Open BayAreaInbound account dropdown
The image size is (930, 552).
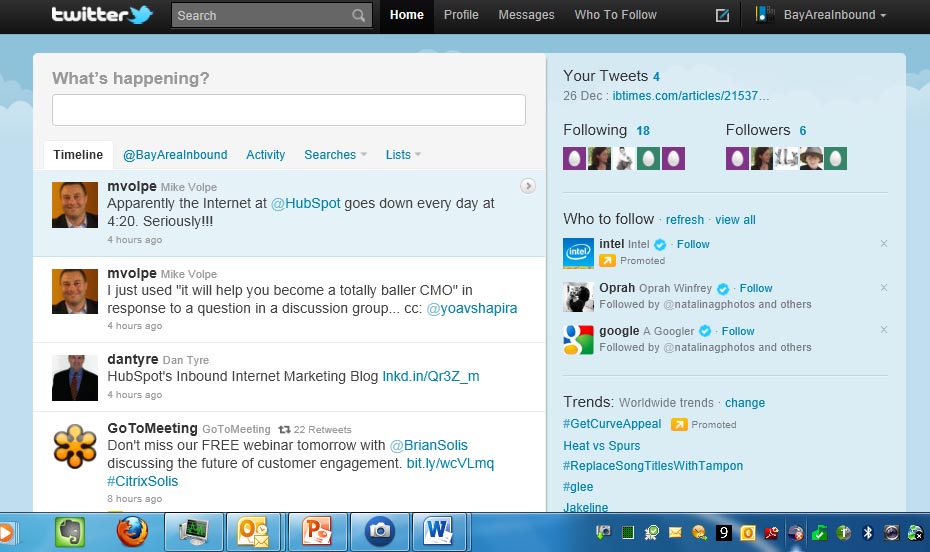click(835, 15)
